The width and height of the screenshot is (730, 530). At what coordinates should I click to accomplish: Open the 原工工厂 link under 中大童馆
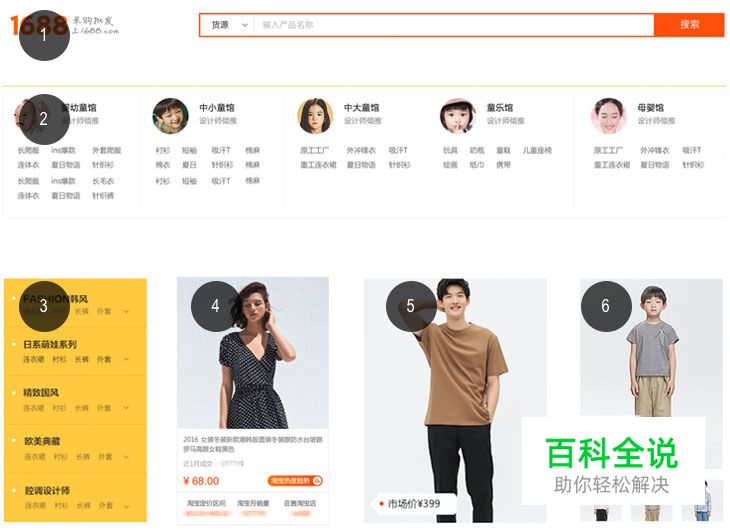[x=314, y=151]
